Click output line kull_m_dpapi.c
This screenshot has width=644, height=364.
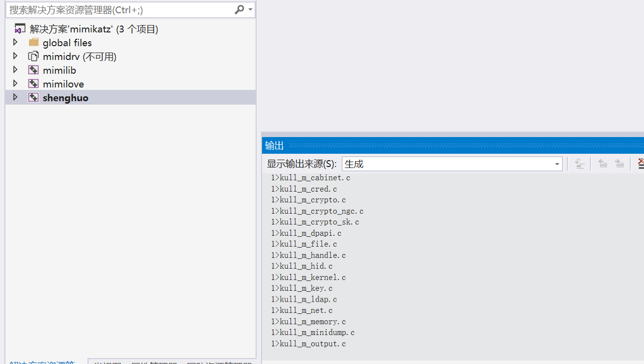pyautogui.click(x=306, y=233)
